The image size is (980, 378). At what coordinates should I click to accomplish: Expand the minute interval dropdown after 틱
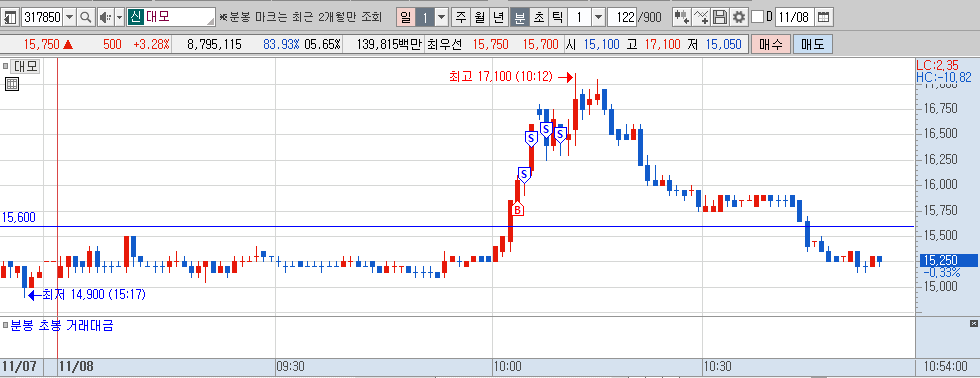click(598, 17)
